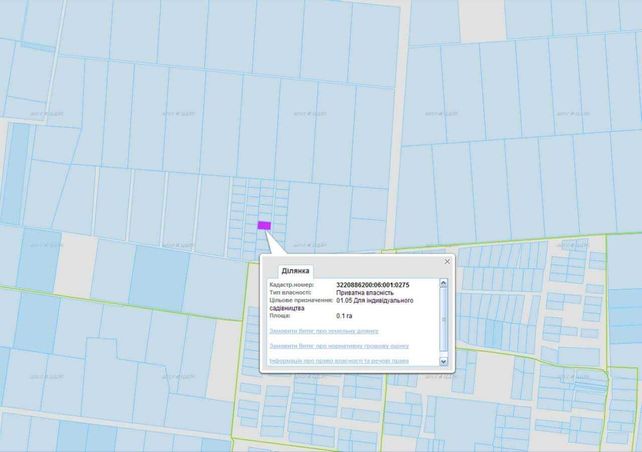Image resolution: width=642 pixels, height=452 pixels.
Task: Open the ownership and property rights information link
Action: [339, 361]
